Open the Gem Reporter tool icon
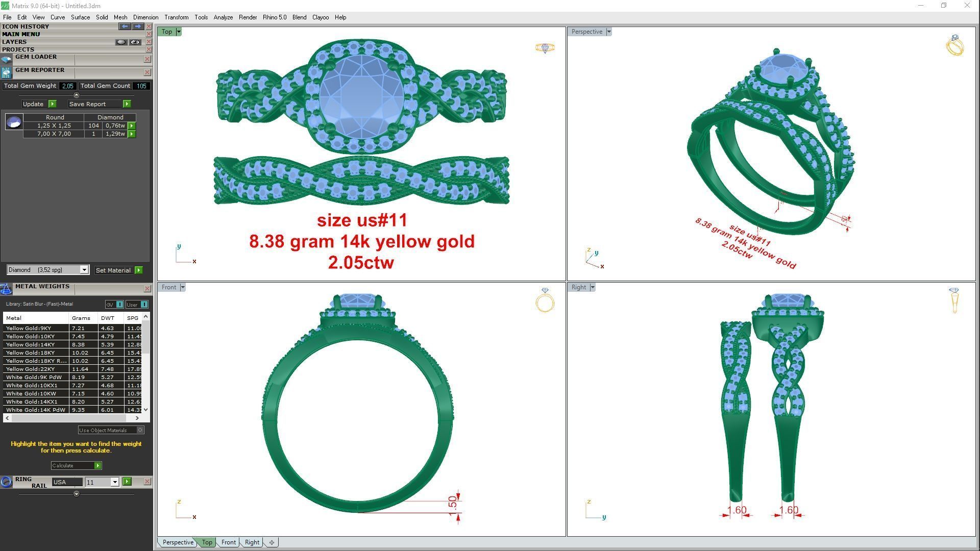Viewport: 980px width, 551px height. 6,72
